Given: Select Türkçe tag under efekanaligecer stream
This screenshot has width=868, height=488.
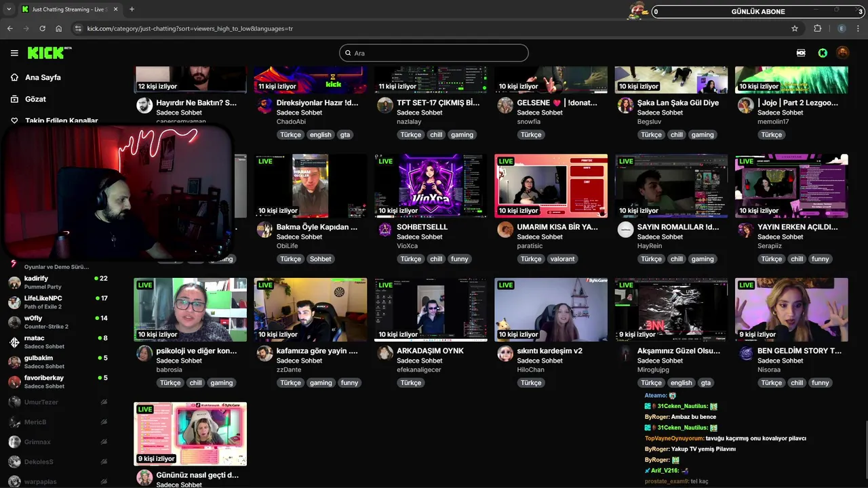Looking at the screenshot, I should pos(411,383).
